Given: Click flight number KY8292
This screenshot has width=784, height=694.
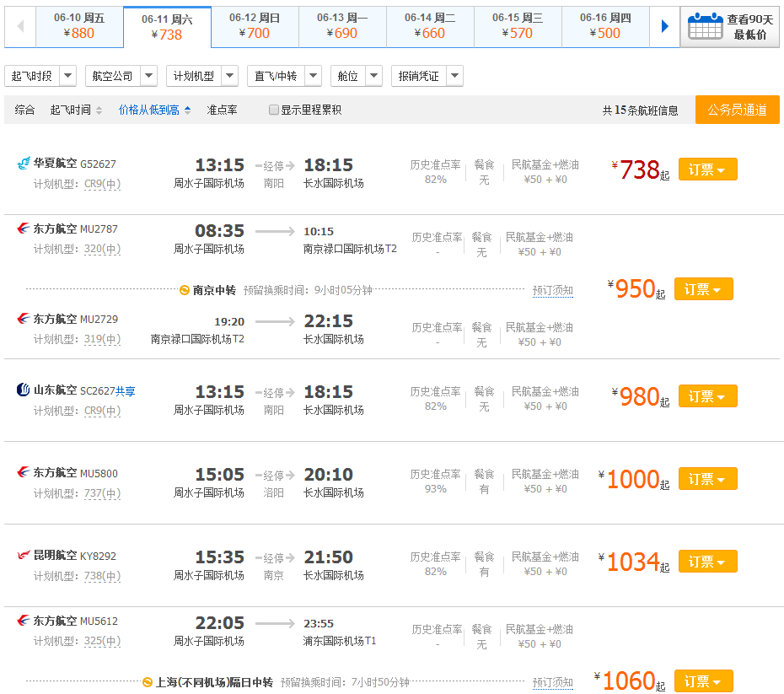Looking at the screenshot, I should (x=98, y=556).
